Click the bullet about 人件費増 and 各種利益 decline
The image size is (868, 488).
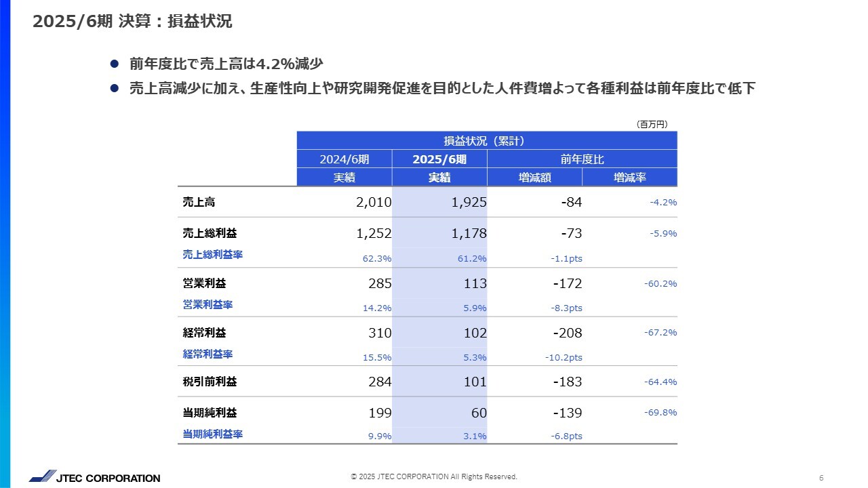(x=442, y=89)
